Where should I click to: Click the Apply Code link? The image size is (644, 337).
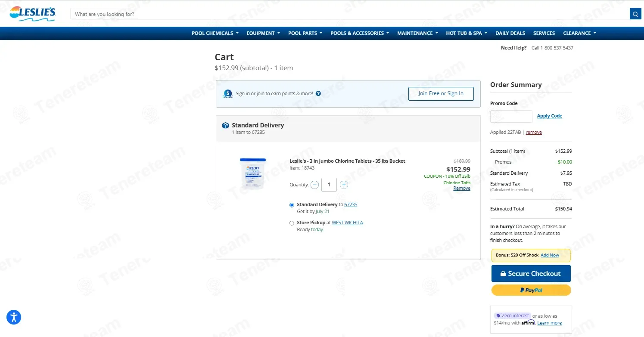(x=550, y=116)
